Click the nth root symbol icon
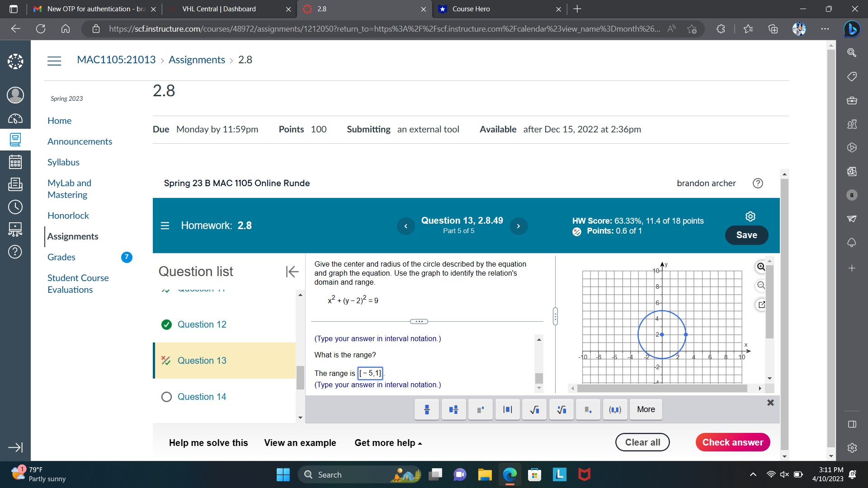 [x=560, y=409]
